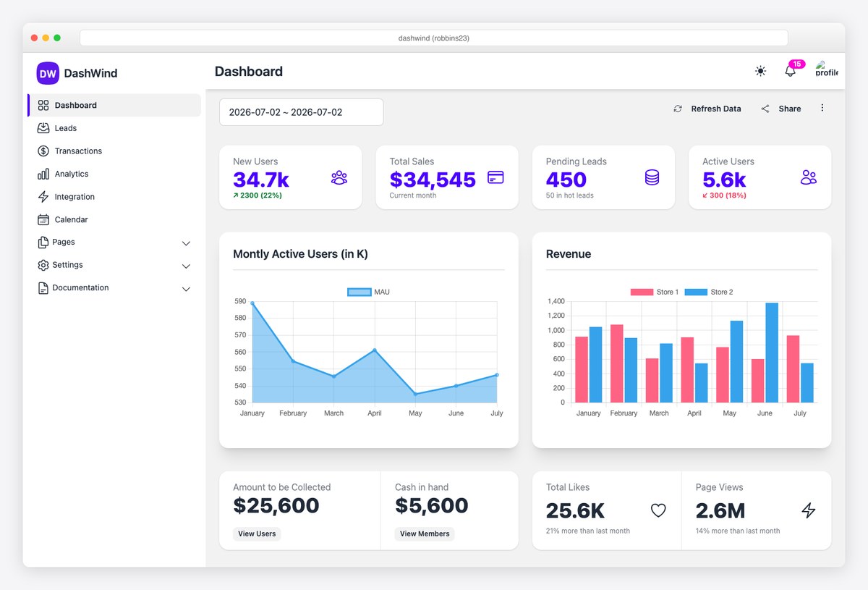This screenshot has width=868, height=590.
Task: Open Dashboard in the sidebar menu
Action: [x=114, y=105]
